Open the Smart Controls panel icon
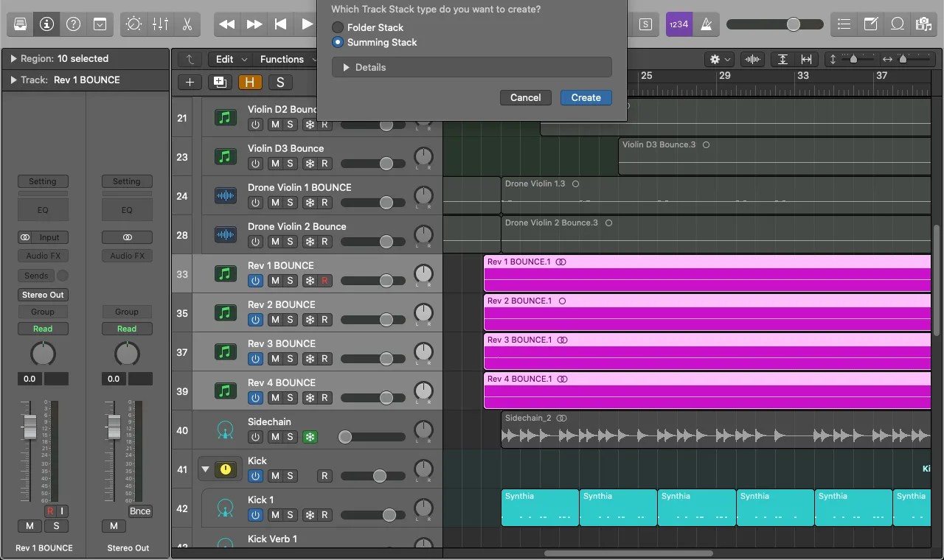This screenshot has width=944, height=560. [x=133, y=24]
